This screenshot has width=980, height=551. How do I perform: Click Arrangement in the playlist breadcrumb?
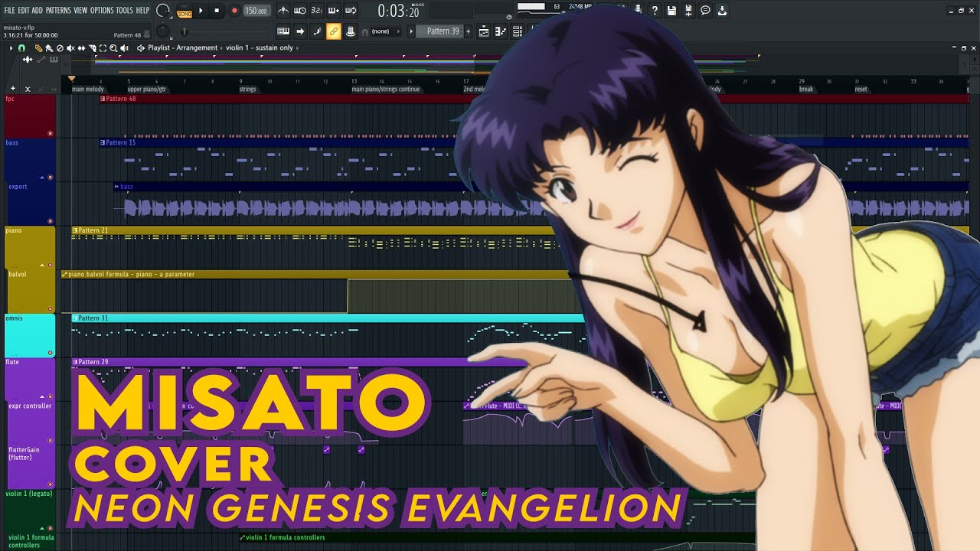tap(198, 47)
